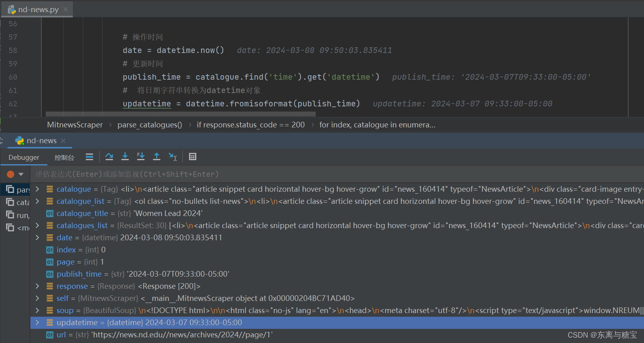
Task: Close the nd-news.py editor tab
Action: (66, 9)
